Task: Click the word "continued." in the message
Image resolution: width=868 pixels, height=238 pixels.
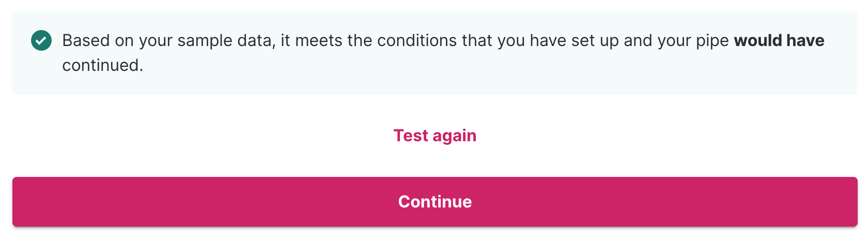Action: click(102, 65)
